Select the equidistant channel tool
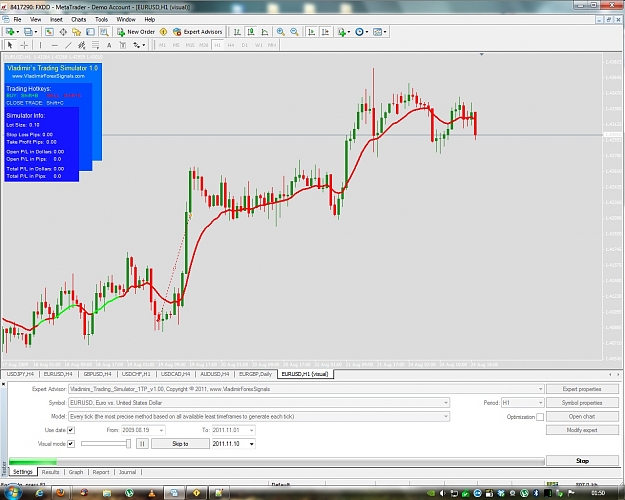 (82, 45)
